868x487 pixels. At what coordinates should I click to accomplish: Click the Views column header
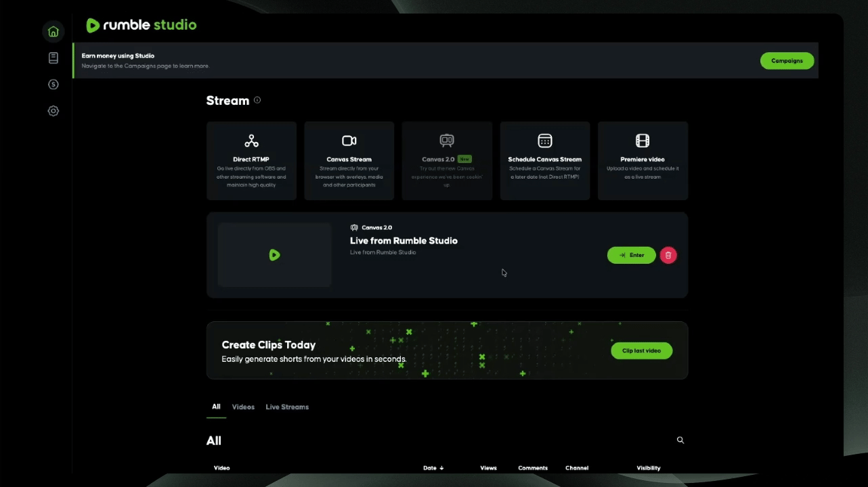[488, 468]
